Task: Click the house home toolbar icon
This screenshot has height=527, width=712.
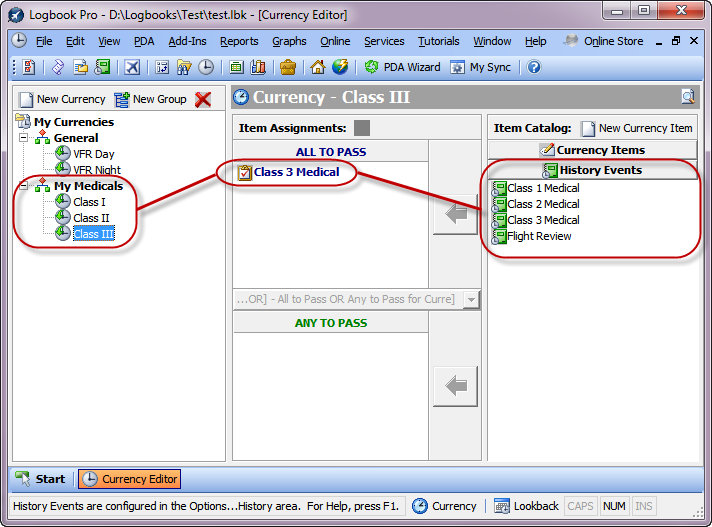Action: [x=318, y=67]
